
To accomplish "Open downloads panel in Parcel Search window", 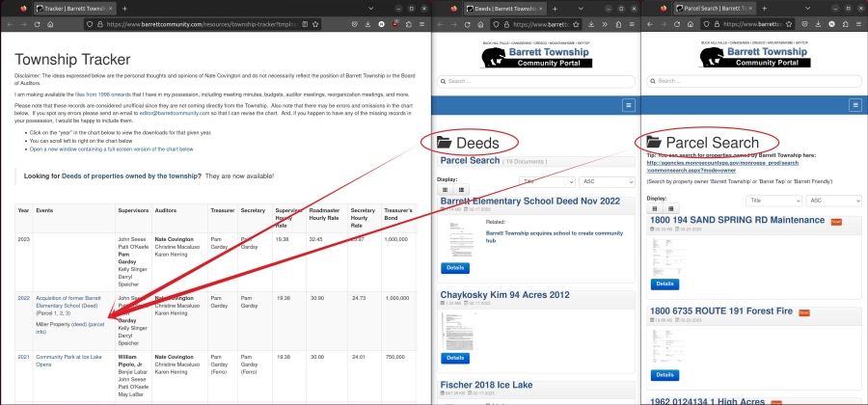I will [x=818, y=24].
